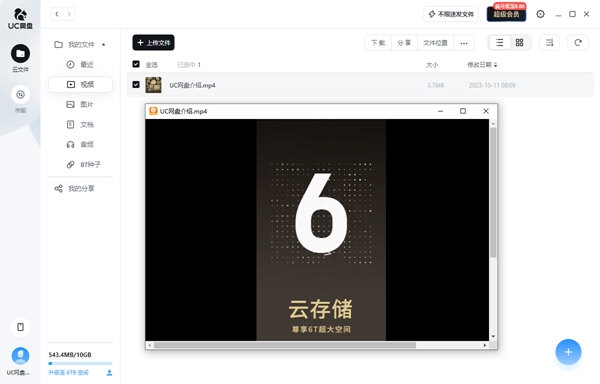Click the video file thumbnail UC网盘介绍.mp4
The height and width of the screenshot is (384, 600).
153,85
